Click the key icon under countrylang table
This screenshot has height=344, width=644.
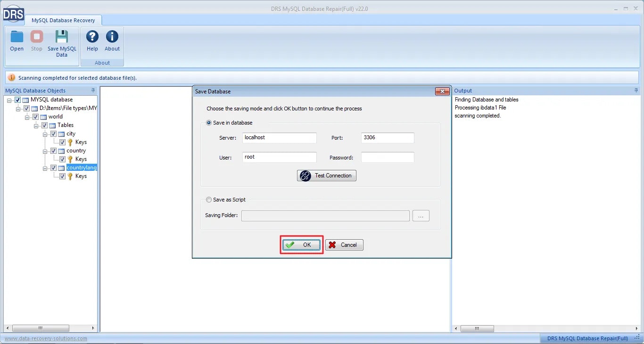70,176
